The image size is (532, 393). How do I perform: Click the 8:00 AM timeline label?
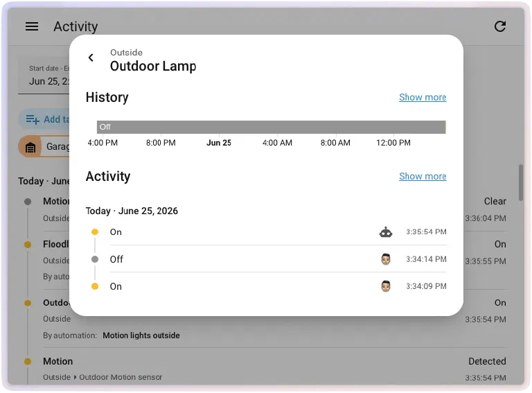[x=335, y=143]
